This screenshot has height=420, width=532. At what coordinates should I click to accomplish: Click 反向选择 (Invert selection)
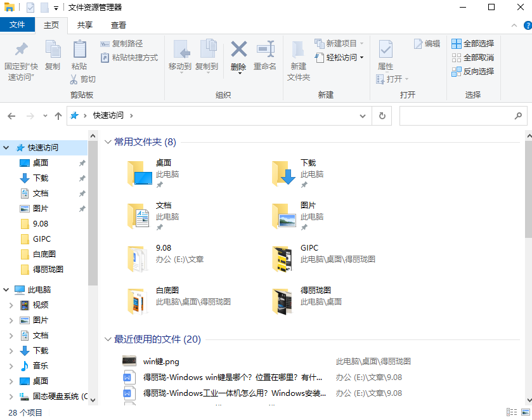(472, 72)
